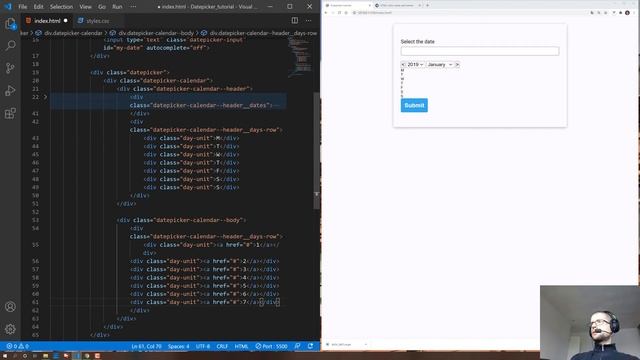Click line number 53 in the gutter
The height and width of the screenshot is (360, 640).
36,220
